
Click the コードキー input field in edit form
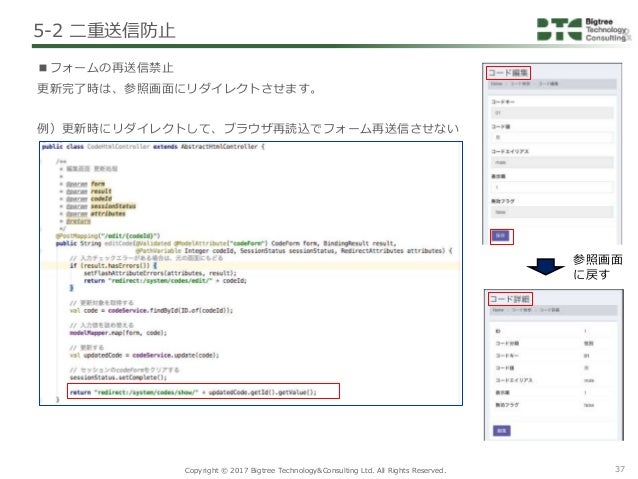[552, 113]
